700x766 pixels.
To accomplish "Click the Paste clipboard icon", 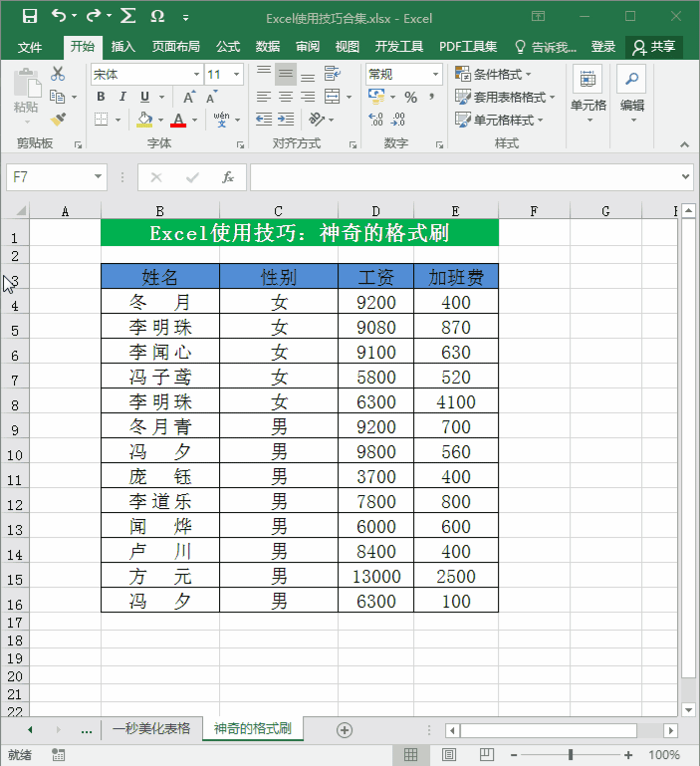I will [26, 84].
